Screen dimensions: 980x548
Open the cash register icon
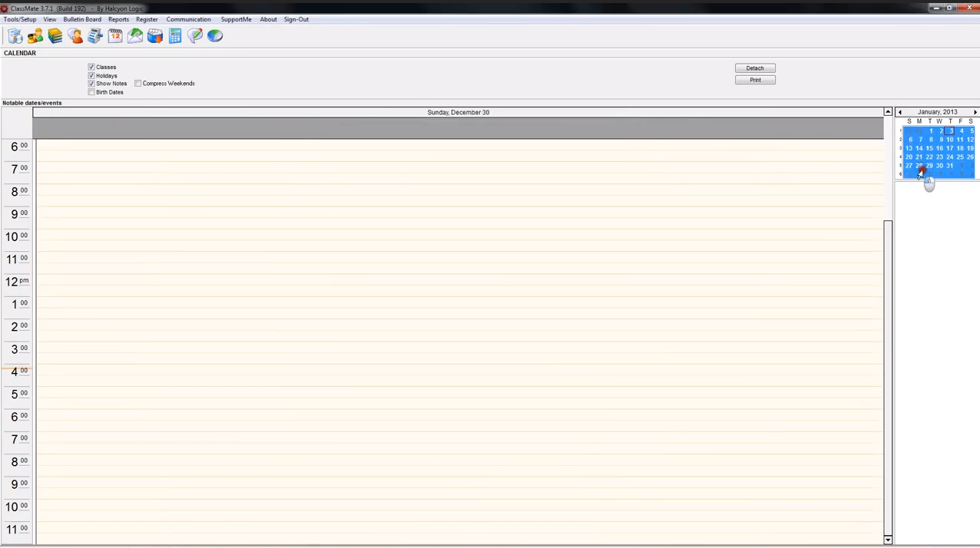click(95, 35)
